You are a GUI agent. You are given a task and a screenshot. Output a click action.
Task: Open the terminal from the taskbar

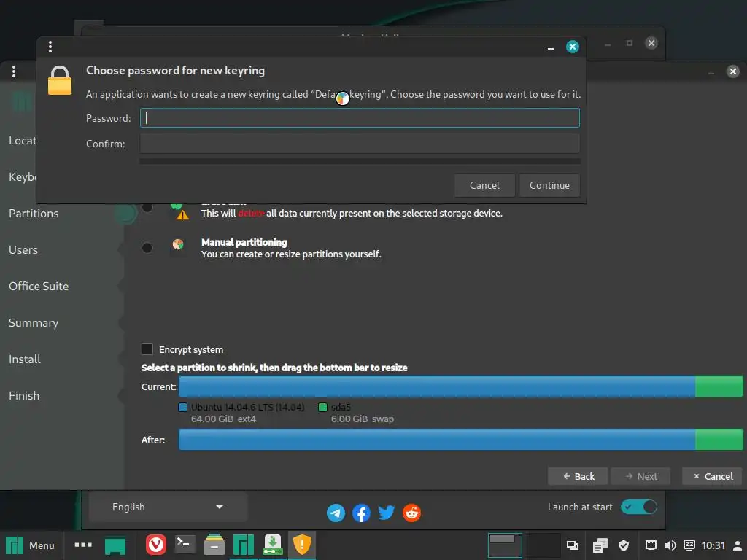(x=185, y=545)
